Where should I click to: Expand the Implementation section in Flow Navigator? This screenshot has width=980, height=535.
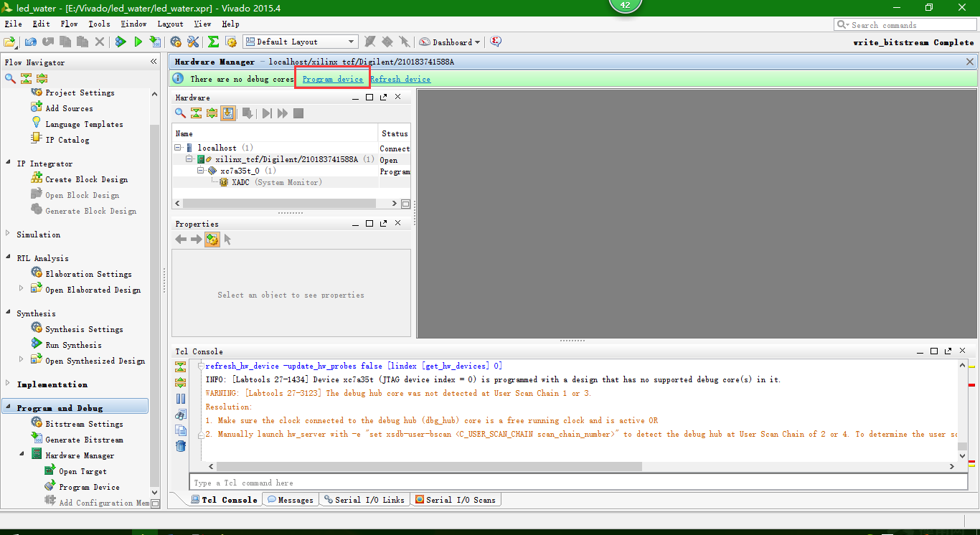(8, 384)
